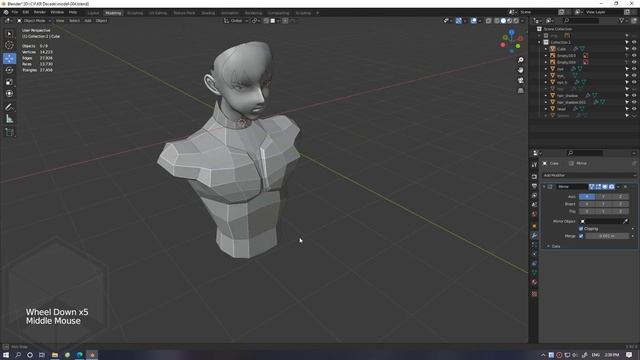Open the Output properties tab
Image resolution: width=640 pixels, height=360 pixels.
[534, 186]
